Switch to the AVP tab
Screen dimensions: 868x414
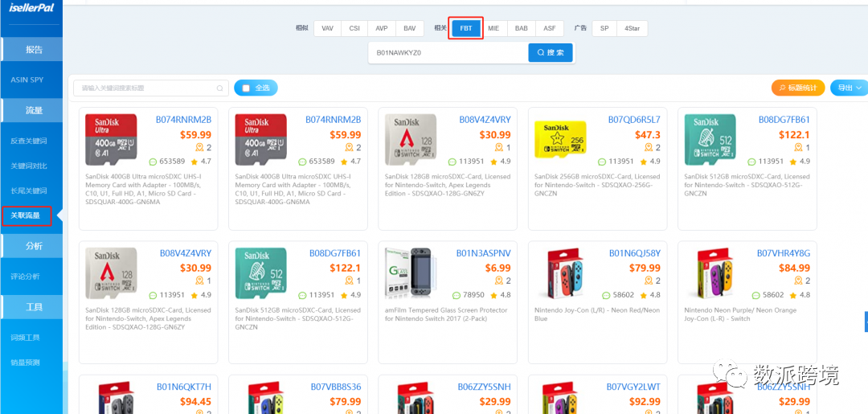click(382, 28)
